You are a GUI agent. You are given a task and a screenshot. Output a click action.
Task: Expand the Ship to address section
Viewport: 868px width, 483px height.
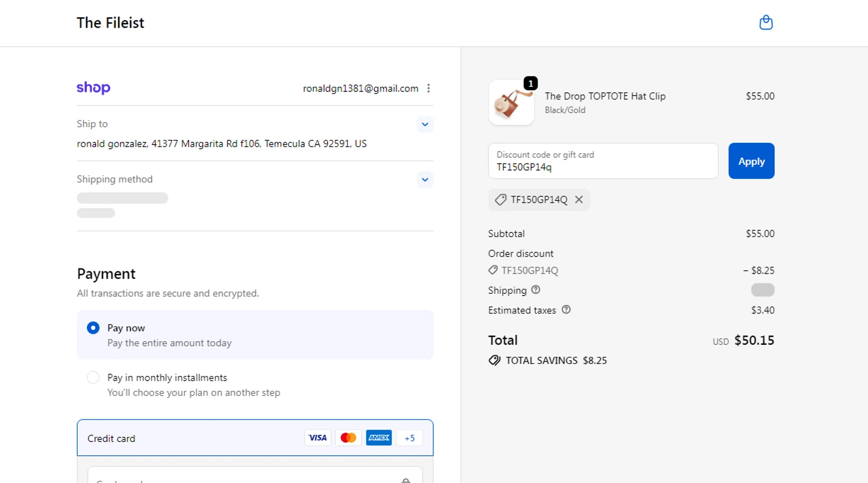click(x=425, y=124)
